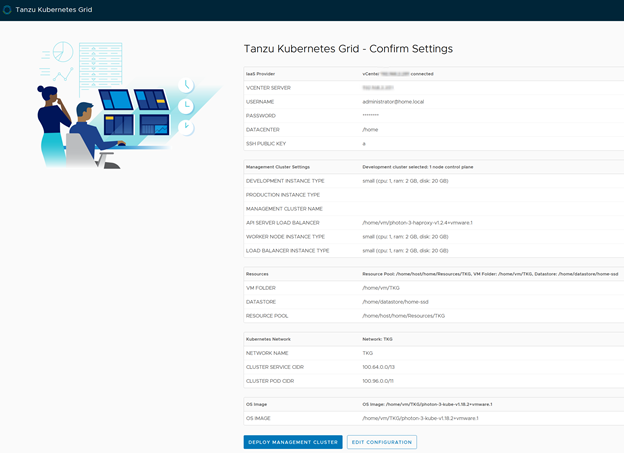This screenshot has width=624, height=453.
Task: Click Deploy Management Cluster button
Action: (293, 442)
